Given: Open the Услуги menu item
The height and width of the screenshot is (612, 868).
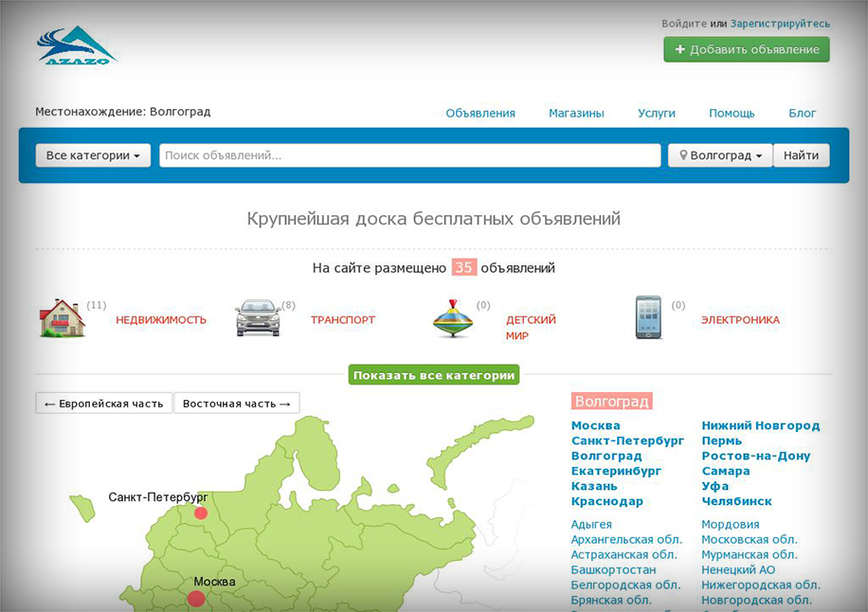Looking at the screenshot, I should pyautogui.click(x=657, y=114).
